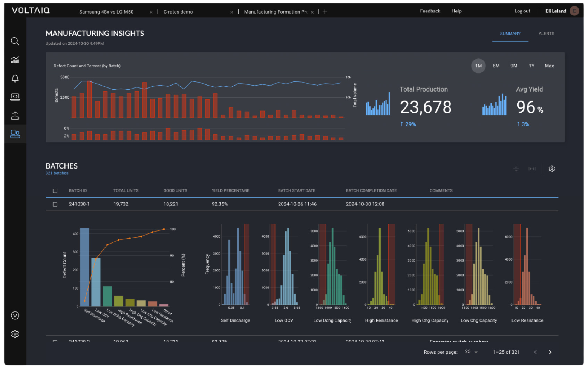Close the Manufacturing Formation tab
The height and width of the screenshot is (368, 588).
(312, 12)
